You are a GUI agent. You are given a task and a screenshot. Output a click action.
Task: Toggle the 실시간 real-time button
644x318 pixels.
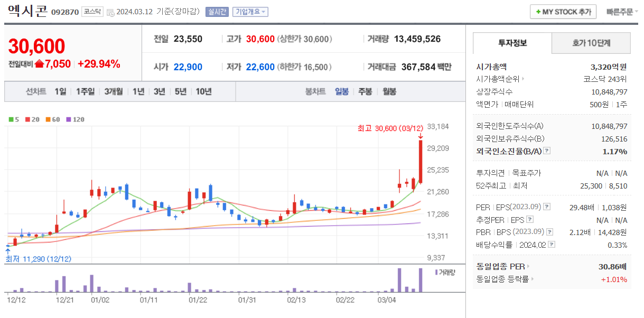tap(217, 12)
